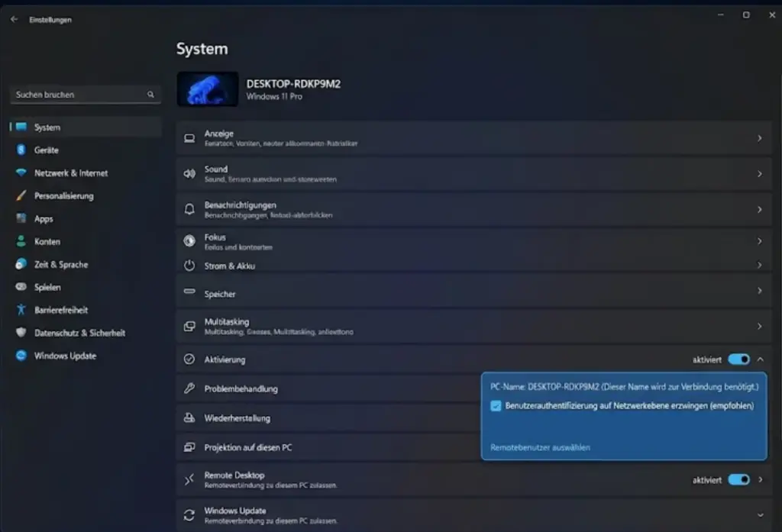This screenshot has width=782, height=532.
Task: Click the Datenschutz & Sicherheit shield icon
Action: point(21,333)
